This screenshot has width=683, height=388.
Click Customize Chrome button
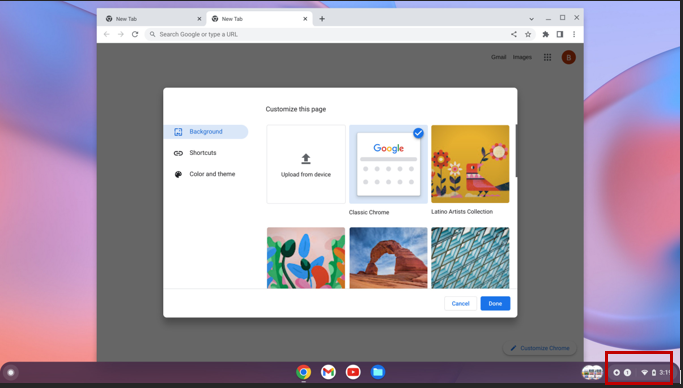pos(540,348)
